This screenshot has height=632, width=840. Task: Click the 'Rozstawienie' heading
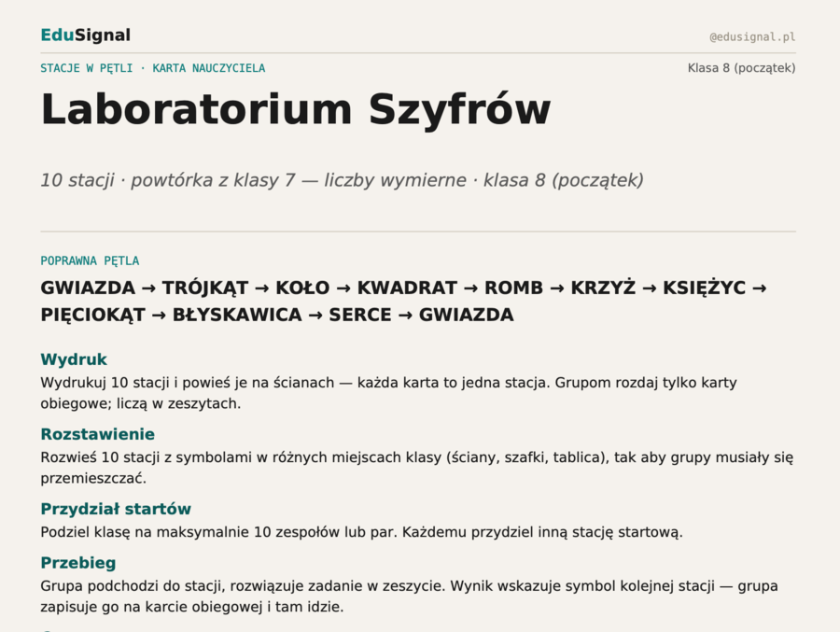click(x=97, y=434)
